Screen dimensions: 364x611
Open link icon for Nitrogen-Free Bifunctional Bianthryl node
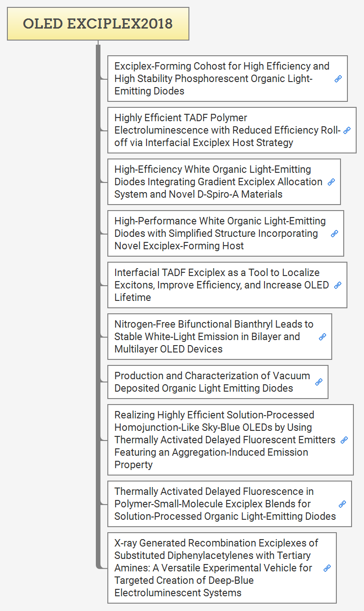click(323, 337)
